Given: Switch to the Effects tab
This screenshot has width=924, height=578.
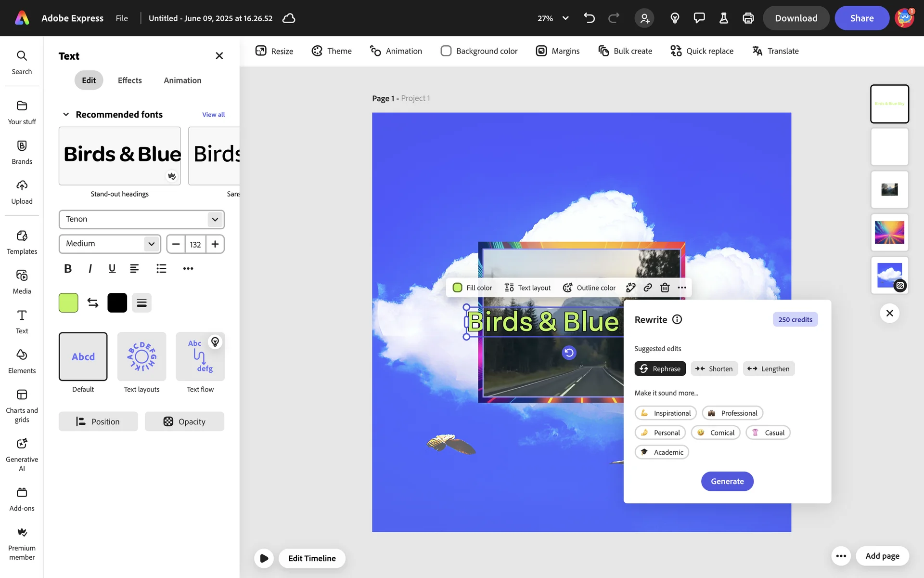Looking at the screenshot, I should tap(129, 80).
